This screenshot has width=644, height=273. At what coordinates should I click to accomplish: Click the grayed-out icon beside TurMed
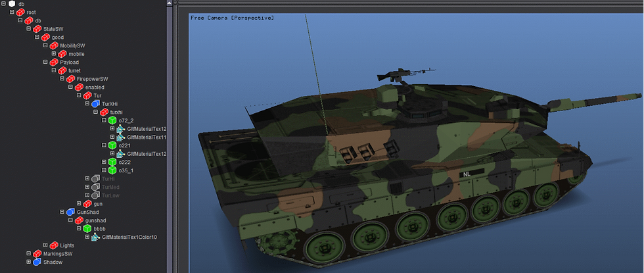[95, 187]
